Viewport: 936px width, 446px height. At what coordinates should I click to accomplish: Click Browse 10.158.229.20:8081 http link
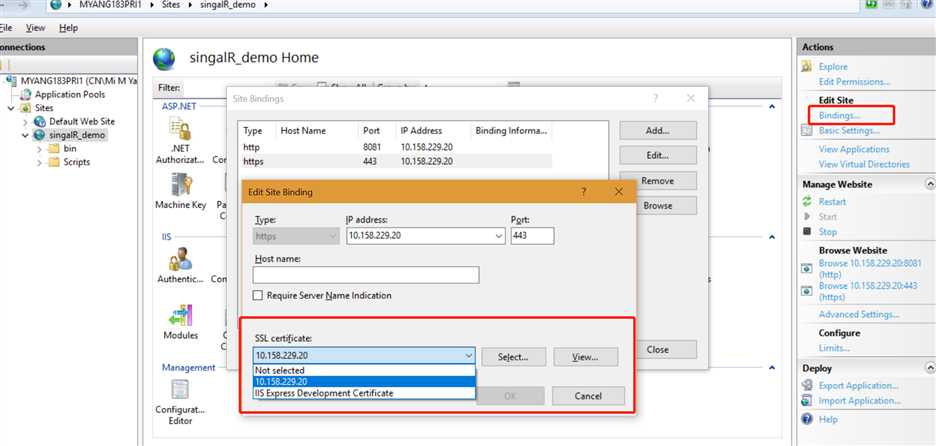click(x=870, y=269)
